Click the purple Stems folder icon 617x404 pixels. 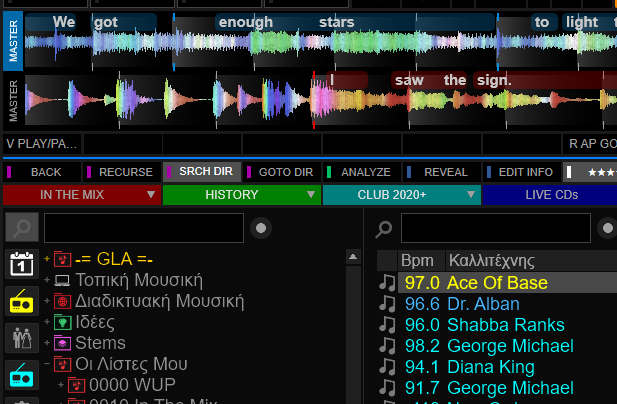(x=62, y=343)
